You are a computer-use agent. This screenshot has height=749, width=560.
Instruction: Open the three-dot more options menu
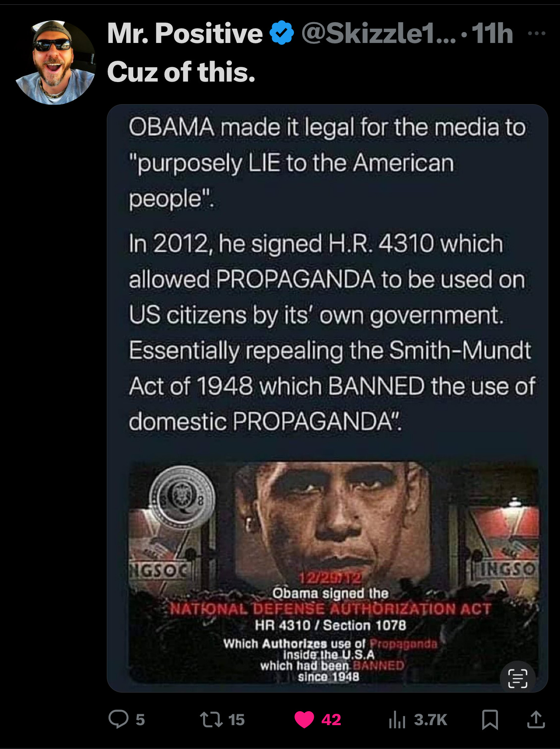coord(537,33)
